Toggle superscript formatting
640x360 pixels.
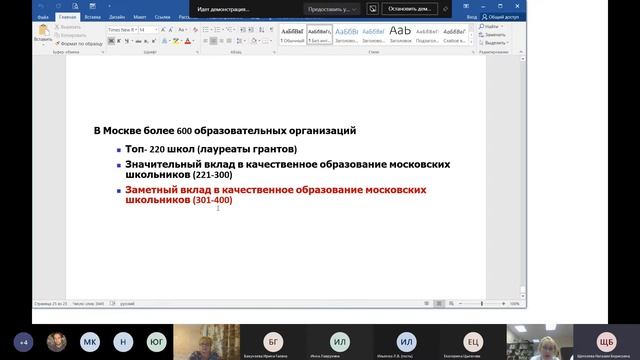[154, 41]
